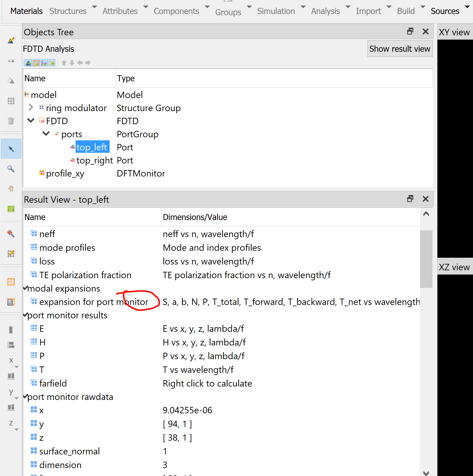Click the move up arrow

tap(64, 63)
